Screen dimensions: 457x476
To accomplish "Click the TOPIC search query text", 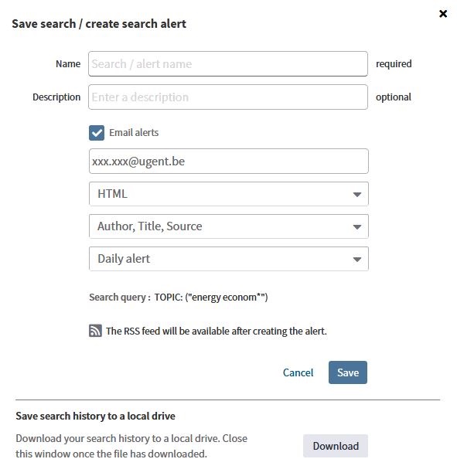I will pyautogui.click(x=211, y=297).
